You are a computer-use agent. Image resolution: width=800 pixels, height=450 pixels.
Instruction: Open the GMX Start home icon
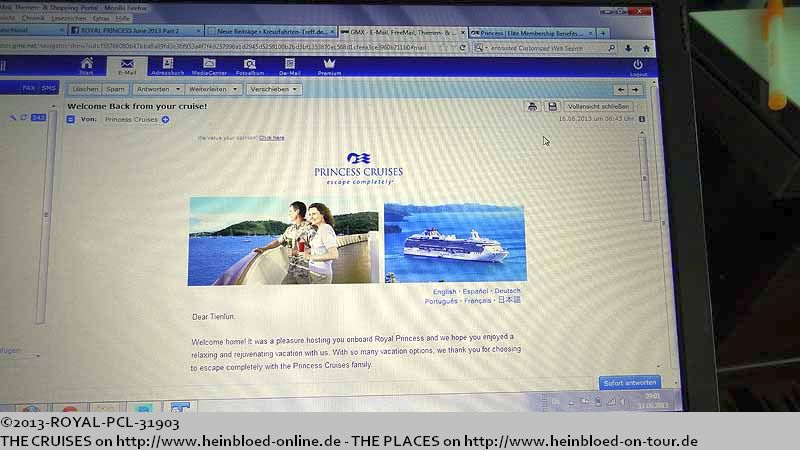(x=87, y=66)
